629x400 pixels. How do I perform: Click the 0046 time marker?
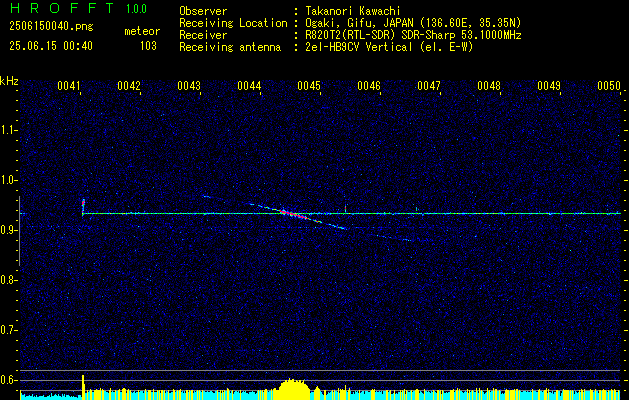coord(369,85)
